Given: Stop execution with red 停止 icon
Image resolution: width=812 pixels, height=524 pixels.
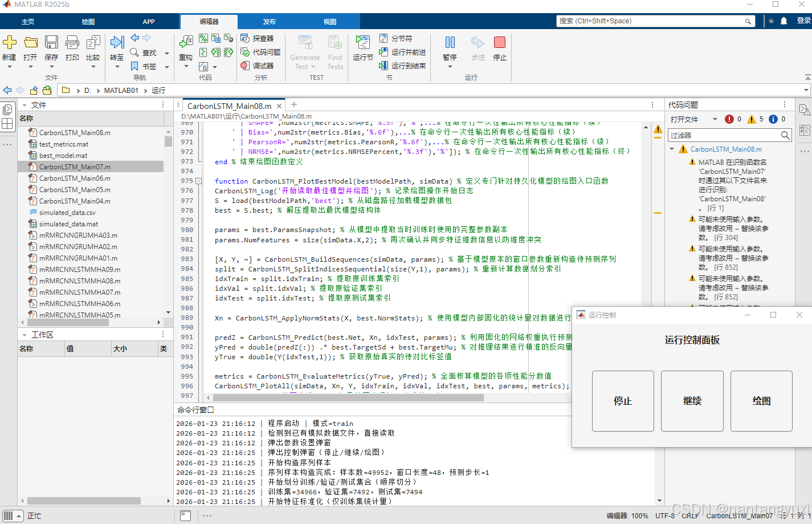Looking at the screenshot, I should 500,42.
